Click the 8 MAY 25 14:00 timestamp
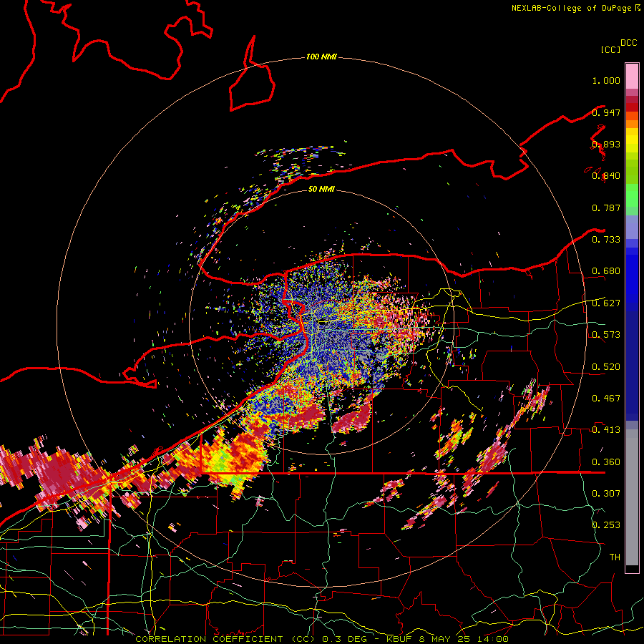Screen dimensions: 644x644 pyautogui.click(x=464, y=639)
